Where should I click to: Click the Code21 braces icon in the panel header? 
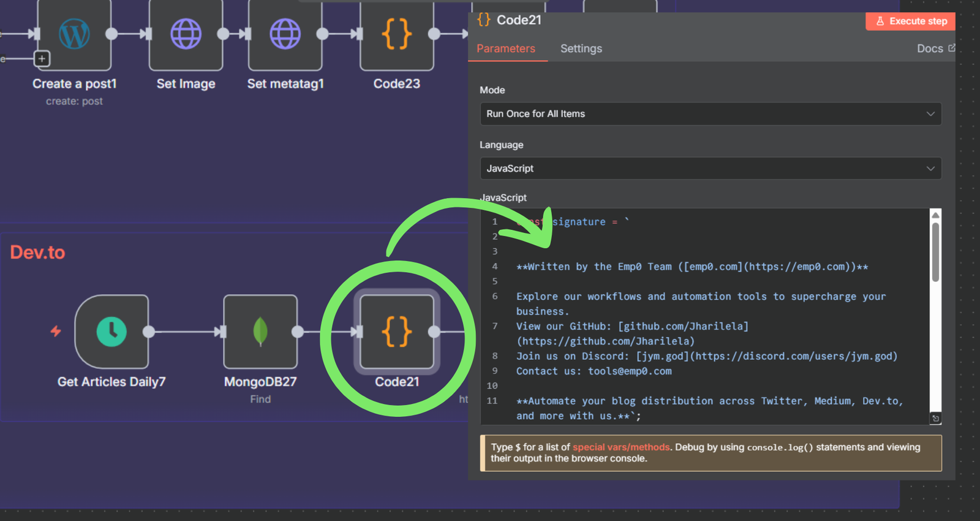[x=484, y=20]
